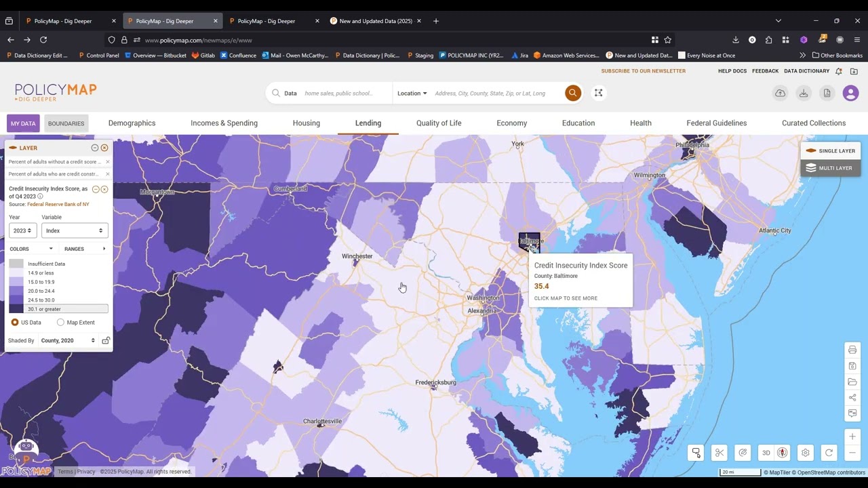Screen dimensions: 868x488
Task: Open the Location dropdown in search bar
Action: coord(412,93)
